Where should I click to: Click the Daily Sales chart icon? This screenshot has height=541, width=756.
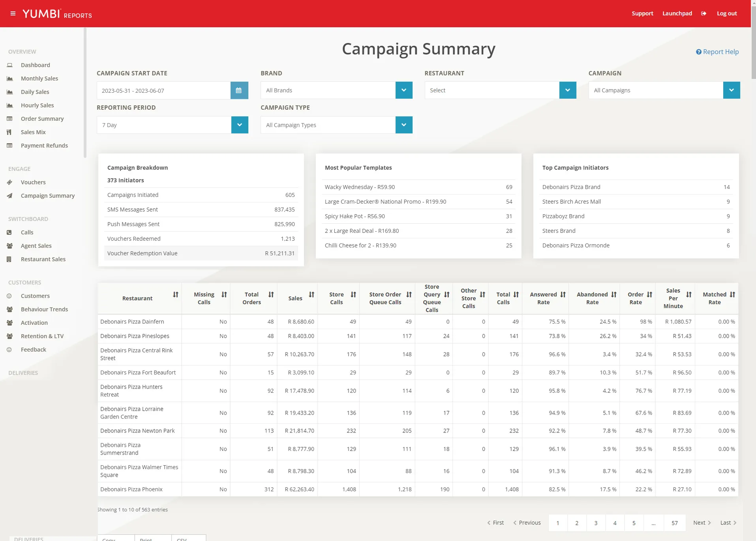(10, 92)
